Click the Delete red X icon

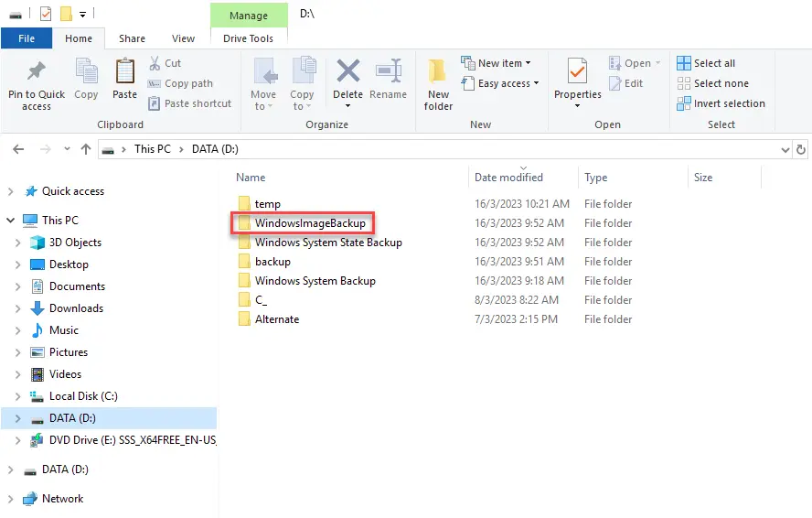[347, 72]
